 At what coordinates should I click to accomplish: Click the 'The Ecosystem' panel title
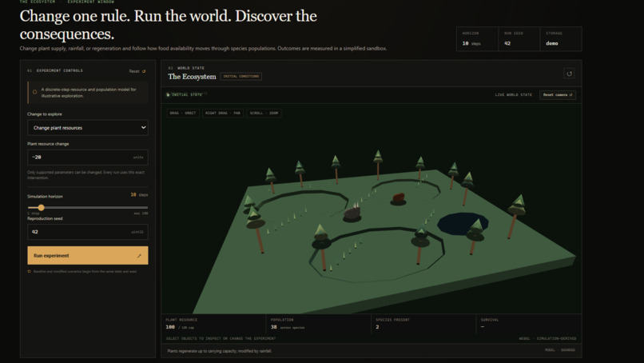click(x=192, y=77)
